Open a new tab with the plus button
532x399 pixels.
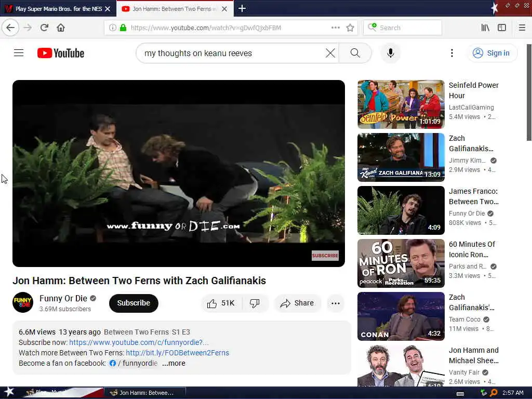click(x=242, y=8)
